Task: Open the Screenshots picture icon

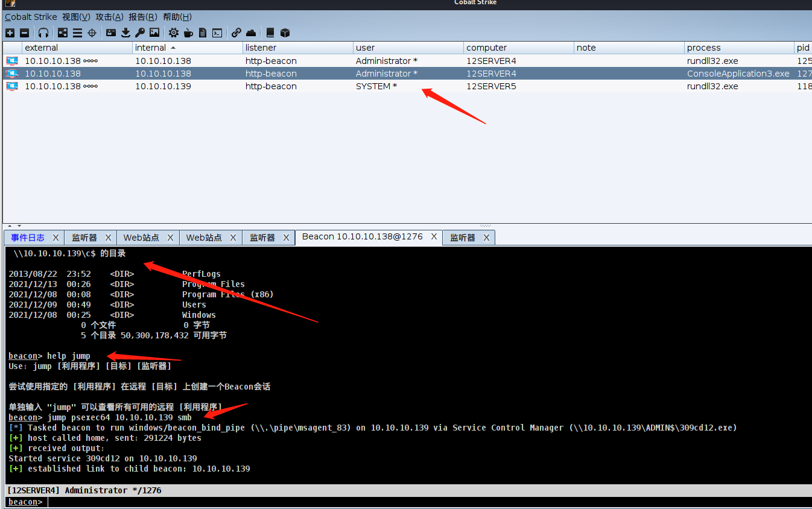Action: coord(154,33)
